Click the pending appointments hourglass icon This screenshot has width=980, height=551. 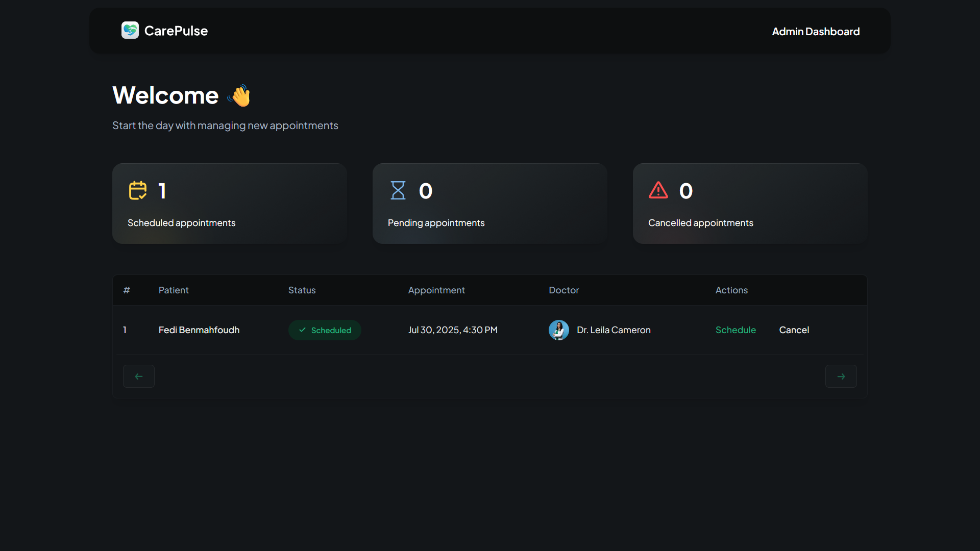(398, 191)
